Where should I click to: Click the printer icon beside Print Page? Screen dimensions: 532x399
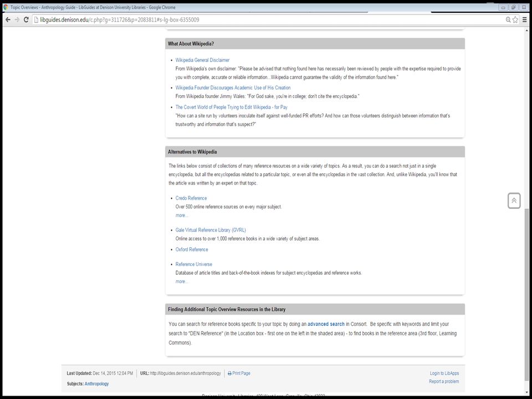coord(229,373)
